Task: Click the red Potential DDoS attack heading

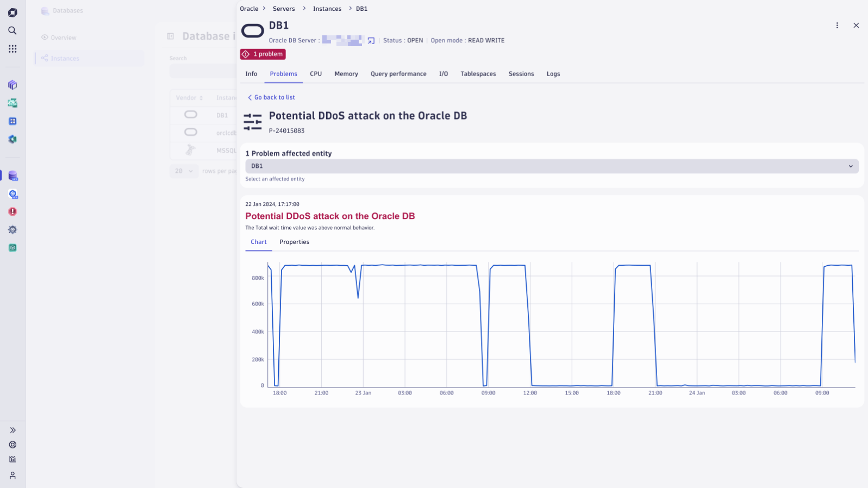Action: [x=330, y=216]
